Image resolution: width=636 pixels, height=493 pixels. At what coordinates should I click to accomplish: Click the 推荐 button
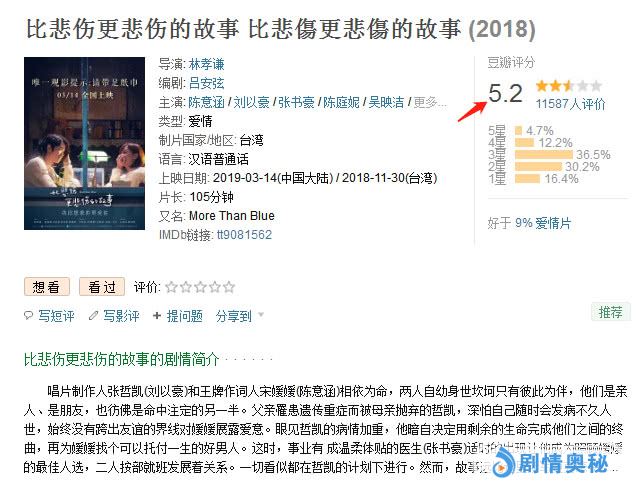click(610, 312)
